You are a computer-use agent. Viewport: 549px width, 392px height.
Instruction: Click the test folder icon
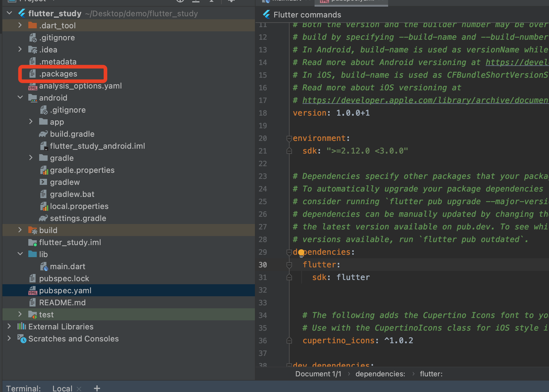33,315
